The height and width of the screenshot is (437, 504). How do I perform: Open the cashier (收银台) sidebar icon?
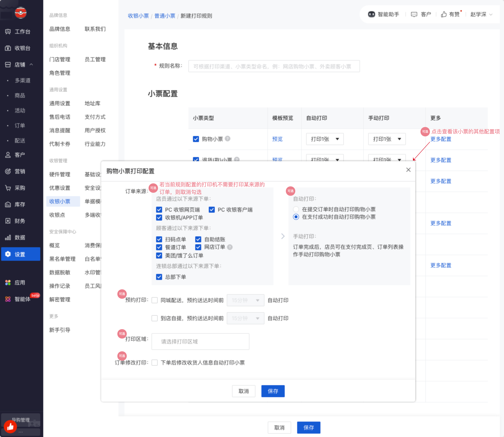click(x=8, y=48)
